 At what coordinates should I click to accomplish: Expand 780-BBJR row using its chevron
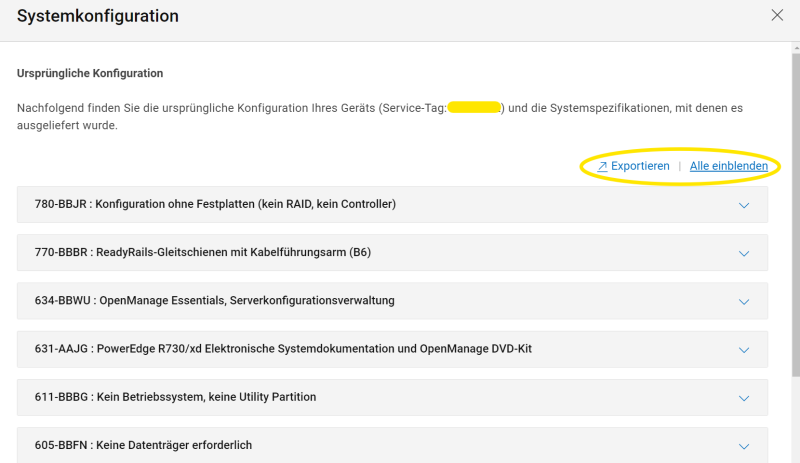point(744,205)
